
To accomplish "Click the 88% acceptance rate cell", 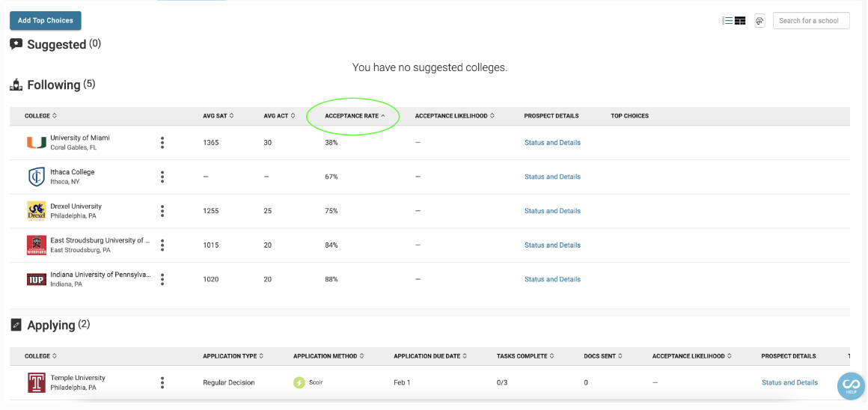I will click(331, 279).
